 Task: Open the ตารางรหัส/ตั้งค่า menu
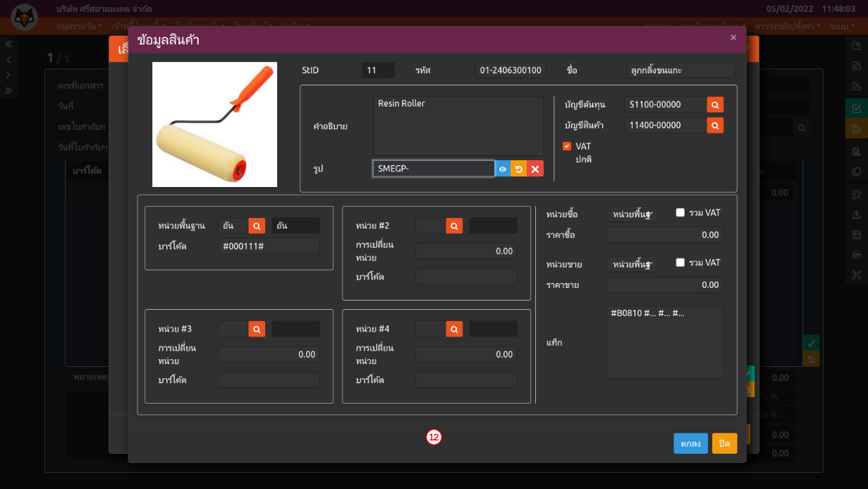click(x=788, y=25)
